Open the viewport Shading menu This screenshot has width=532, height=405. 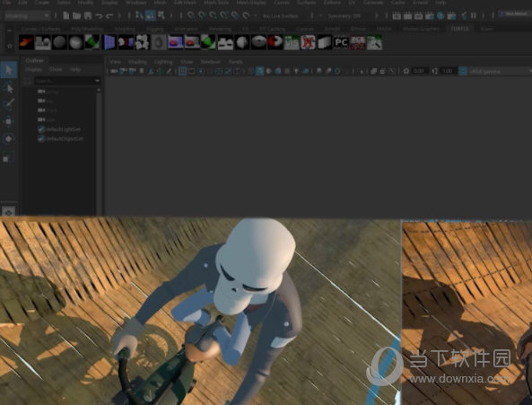click(137, 62)
